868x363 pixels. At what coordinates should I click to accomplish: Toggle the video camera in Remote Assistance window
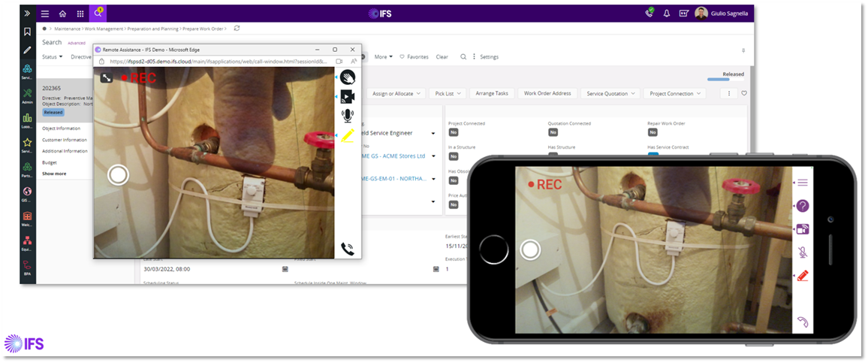[x=347, y=96]
